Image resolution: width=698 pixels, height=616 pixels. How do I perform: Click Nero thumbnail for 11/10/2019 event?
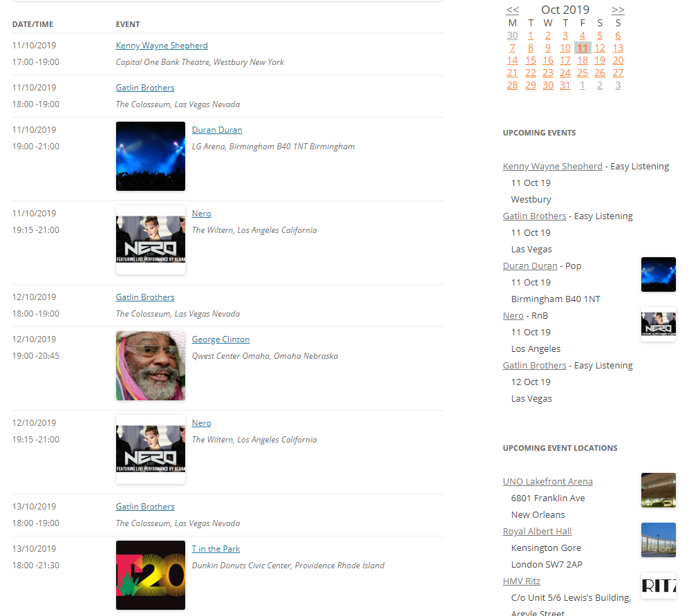tap(151, 240)
